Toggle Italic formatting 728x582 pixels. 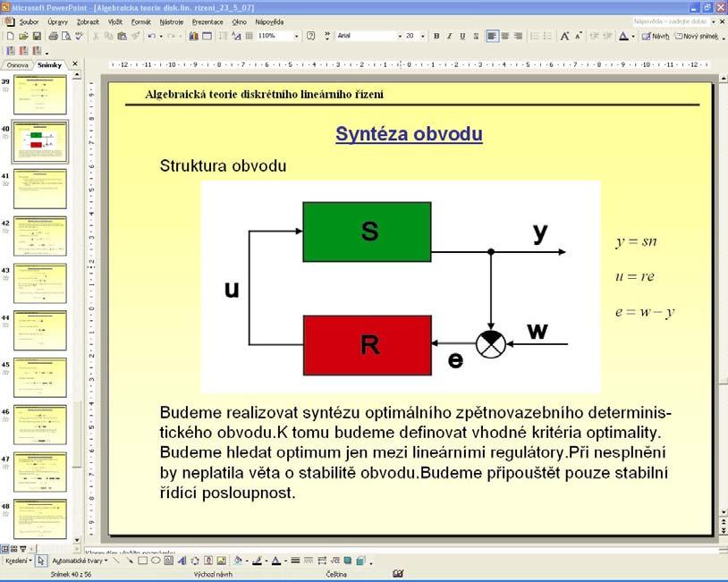coord(450,36)
